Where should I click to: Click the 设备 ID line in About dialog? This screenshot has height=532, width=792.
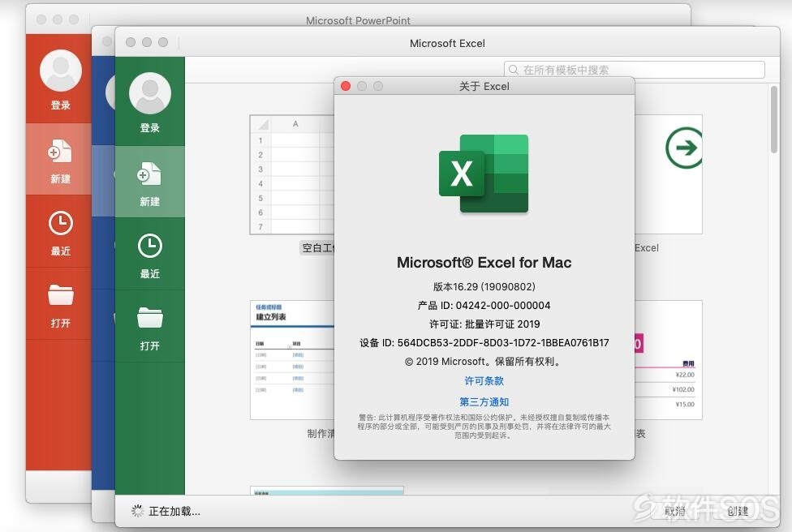pyautogui.click(x=484, y=343)
